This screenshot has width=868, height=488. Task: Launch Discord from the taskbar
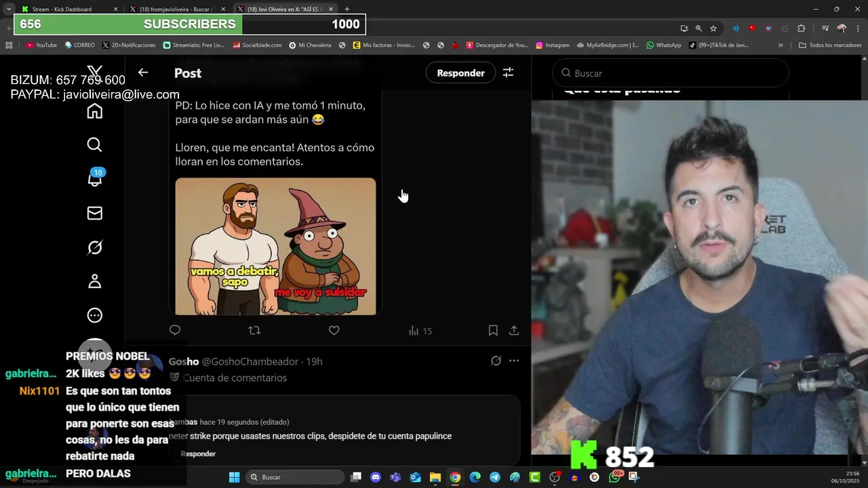tap(376, 477)
